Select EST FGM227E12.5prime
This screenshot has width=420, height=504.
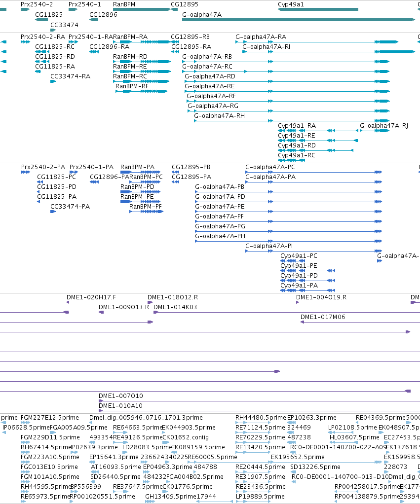coord(49,418)
